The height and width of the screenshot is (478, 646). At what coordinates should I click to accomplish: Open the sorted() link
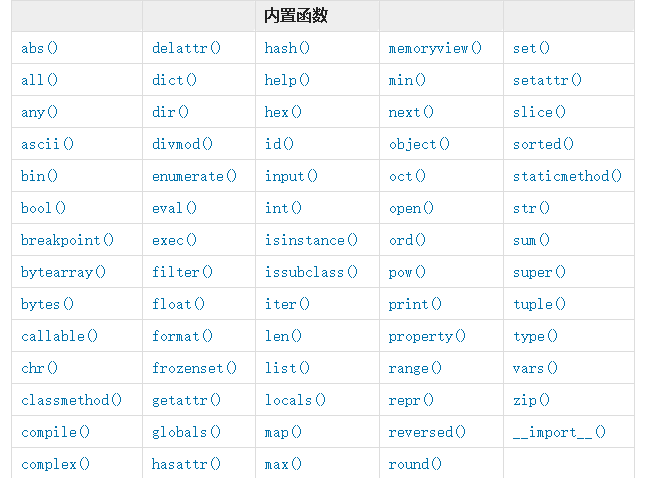click(x=543, y=144)
